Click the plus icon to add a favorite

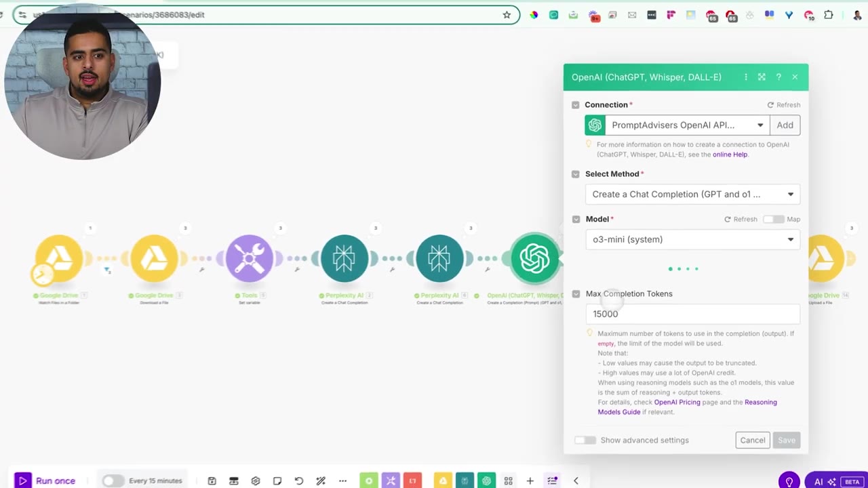click(530, 481)
